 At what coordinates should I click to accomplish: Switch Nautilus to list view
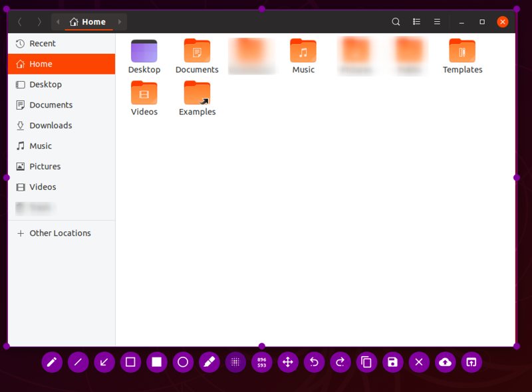(416, 21)
